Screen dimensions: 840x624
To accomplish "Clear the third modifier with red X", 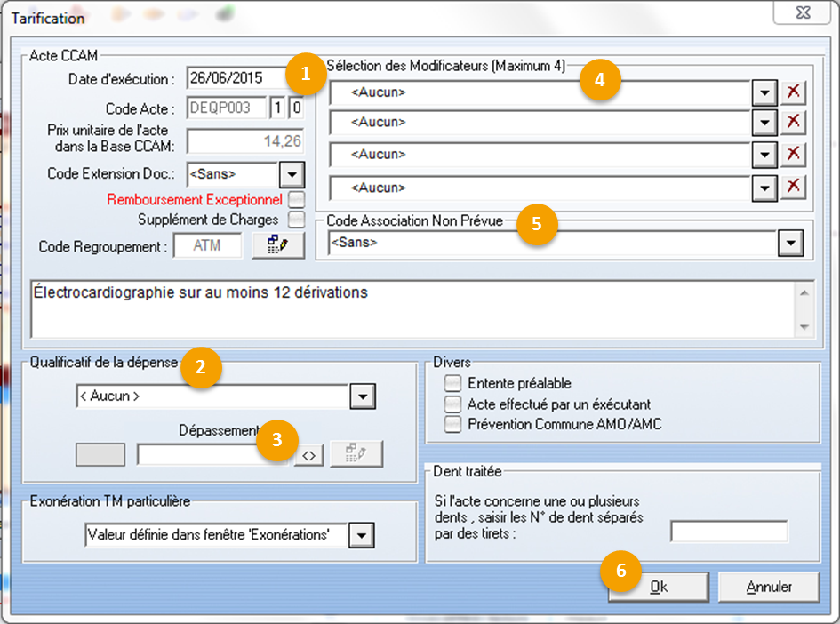I will (792, 155).
